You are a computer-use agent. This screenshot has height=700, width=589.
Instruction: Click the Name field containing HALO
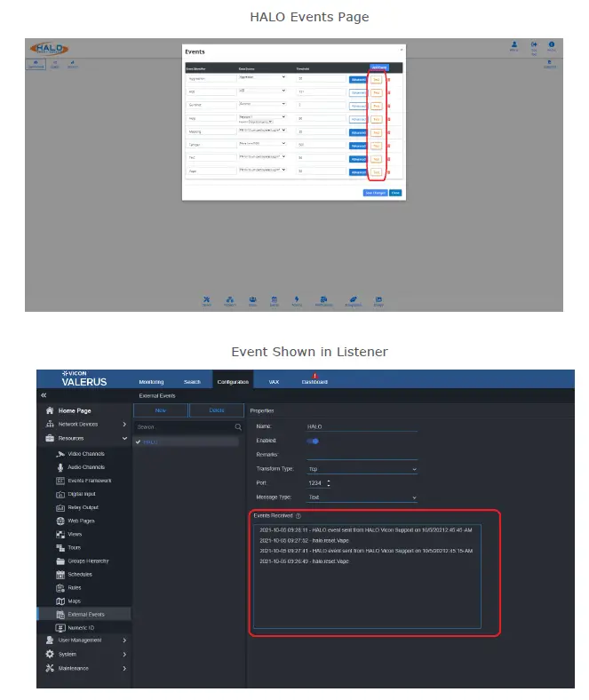pos(362,426)
